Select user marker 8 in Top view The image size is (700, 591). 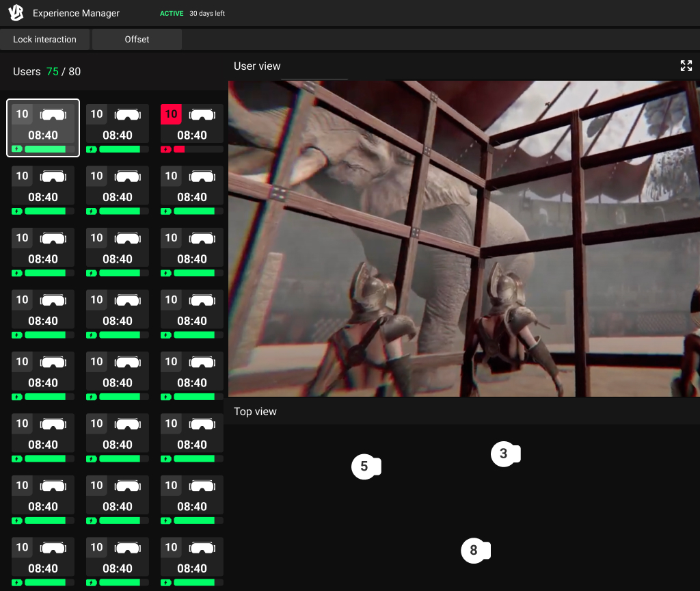coord(474,551)
